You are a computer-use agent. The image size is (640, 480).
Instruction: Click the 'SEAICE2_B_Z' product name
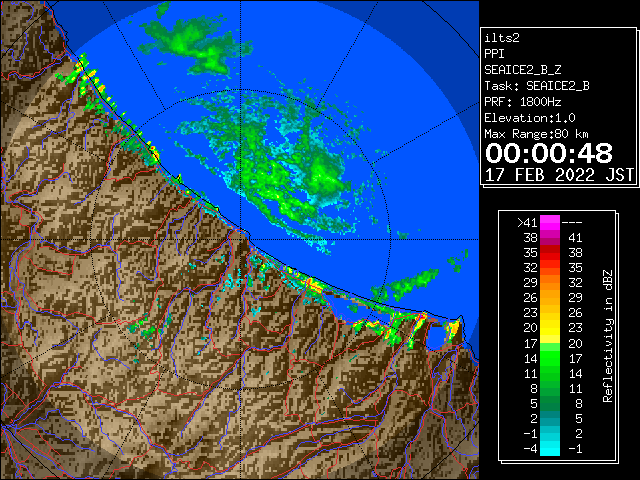pyautogui.click(x=522, y=70)
